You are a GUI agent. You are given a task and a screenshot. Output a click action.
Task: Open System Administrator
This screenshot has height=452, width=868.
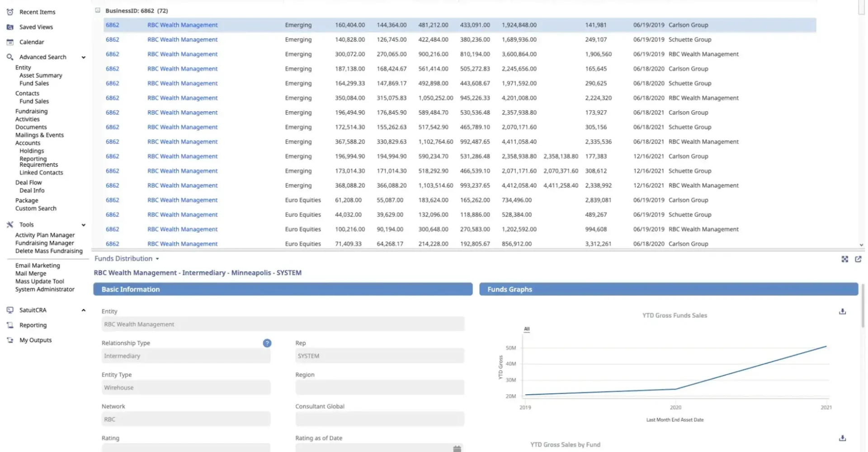[45, 289]
